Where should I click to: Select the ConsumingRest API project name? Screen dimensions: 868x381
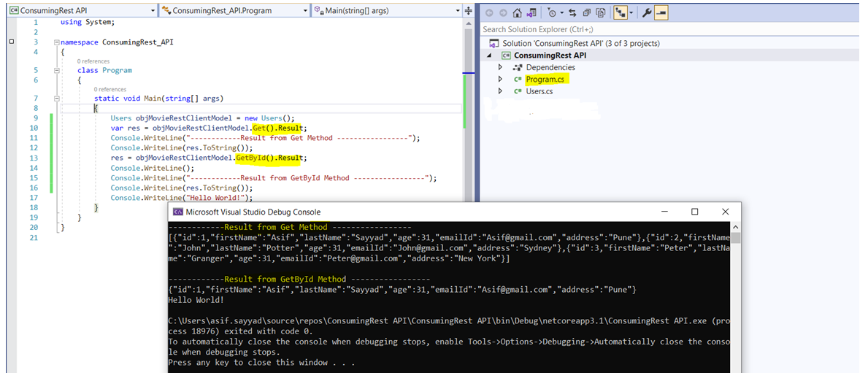click(x=550, y=55)
